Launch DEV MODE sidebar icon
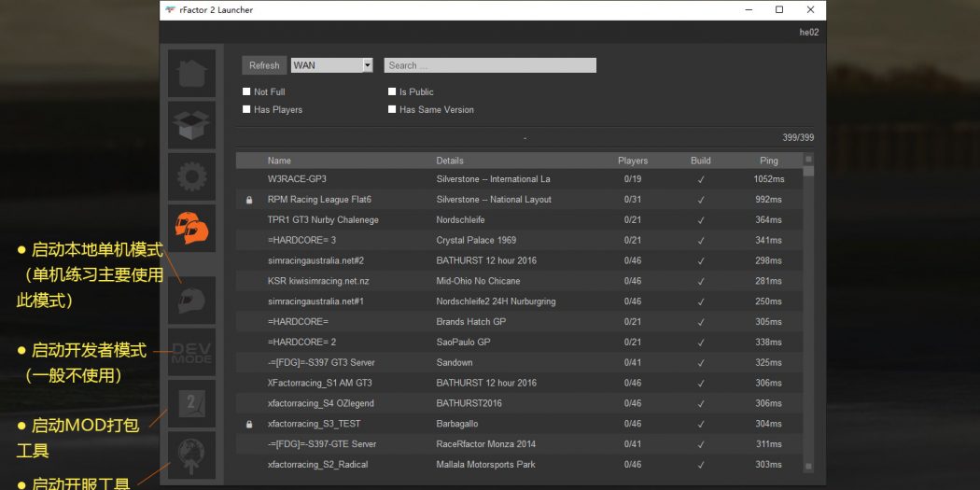This screenshot has height=490, width=980. click(x=192, y=353)
